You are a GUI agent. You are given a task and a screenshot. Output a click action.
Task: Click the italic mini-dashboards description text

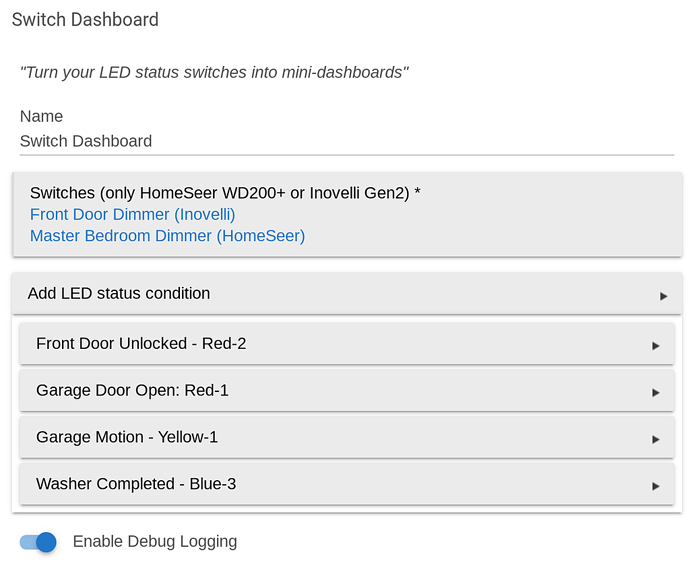pos(215,72)
